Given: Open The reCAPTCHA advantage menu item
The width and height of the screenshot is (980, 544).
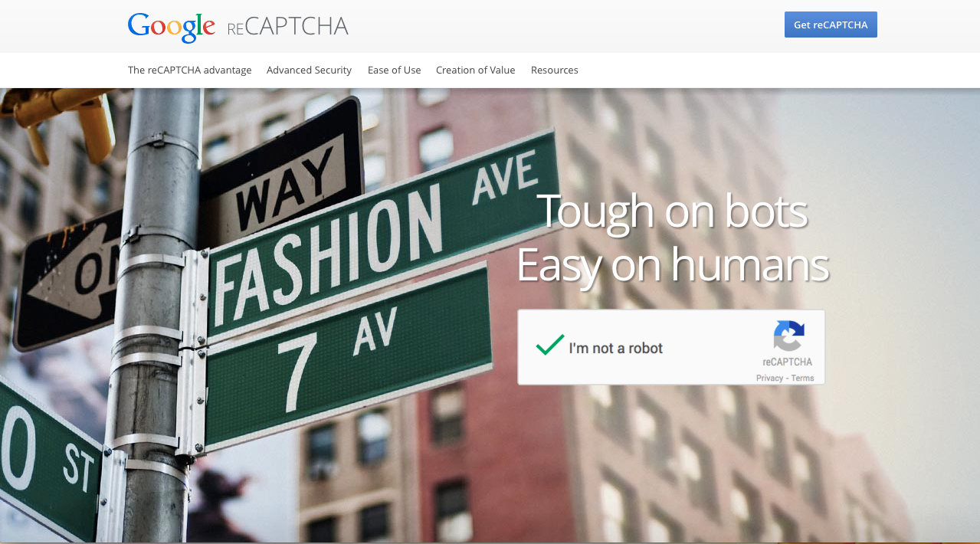Looking at the screenshot, I should [x=189, y=70].
